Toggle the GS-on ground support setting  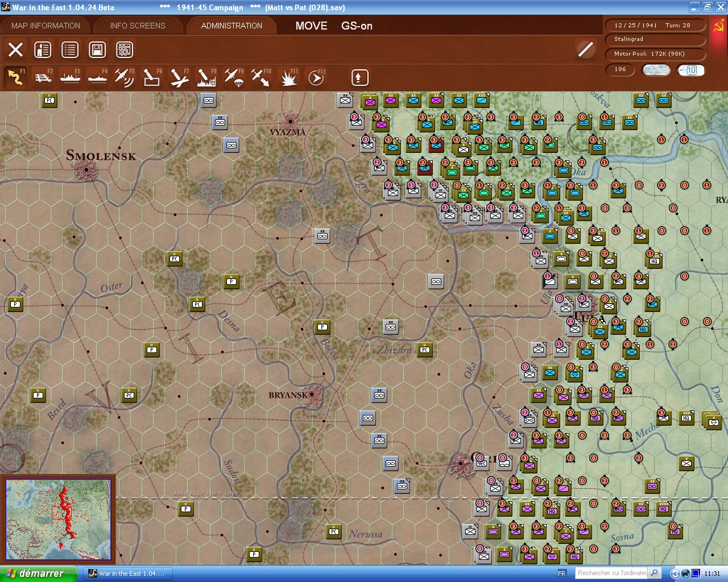pyautogui.click(x=357, y=26)
